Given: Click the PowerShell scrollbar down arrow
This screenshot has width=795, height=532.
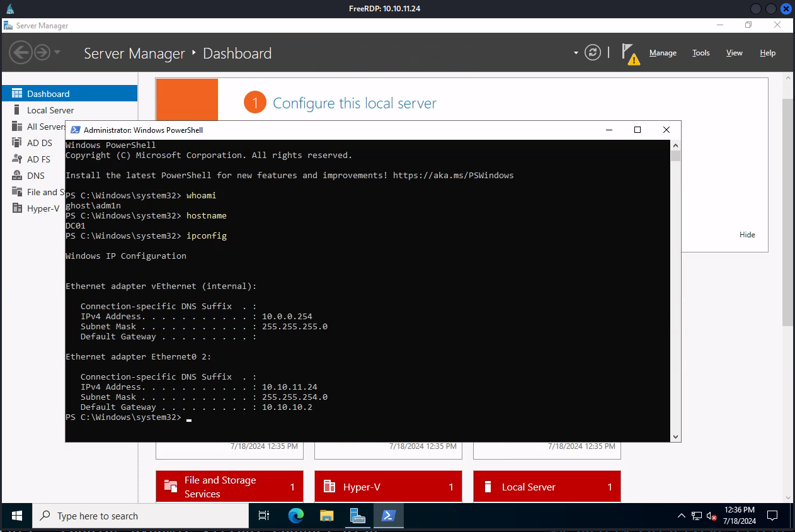Looking at the screenshot, I should pyautogui.click(x=675, y=437).
